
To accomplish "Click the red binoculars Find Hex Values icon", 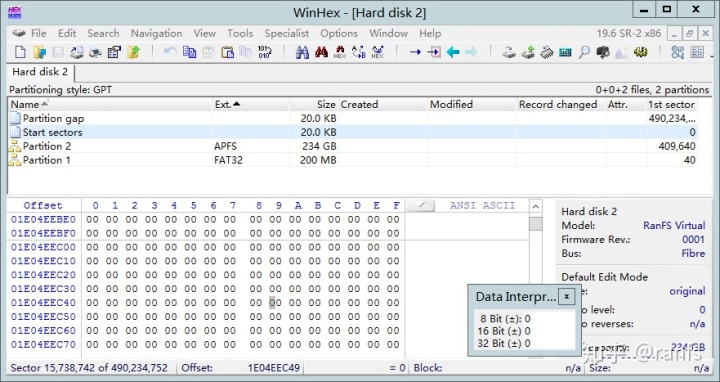I will point(321,52).
